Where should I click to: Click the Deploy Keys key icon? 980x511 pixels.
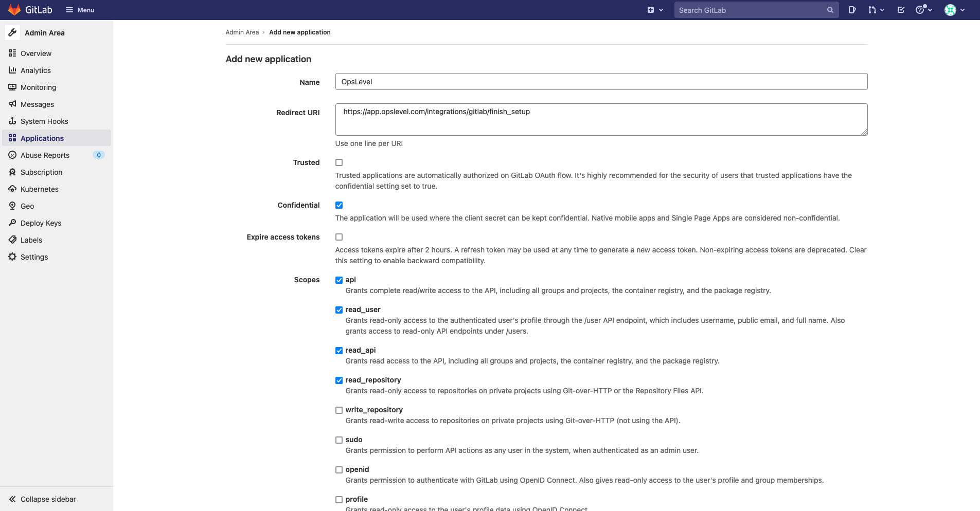tap(12, 223)
